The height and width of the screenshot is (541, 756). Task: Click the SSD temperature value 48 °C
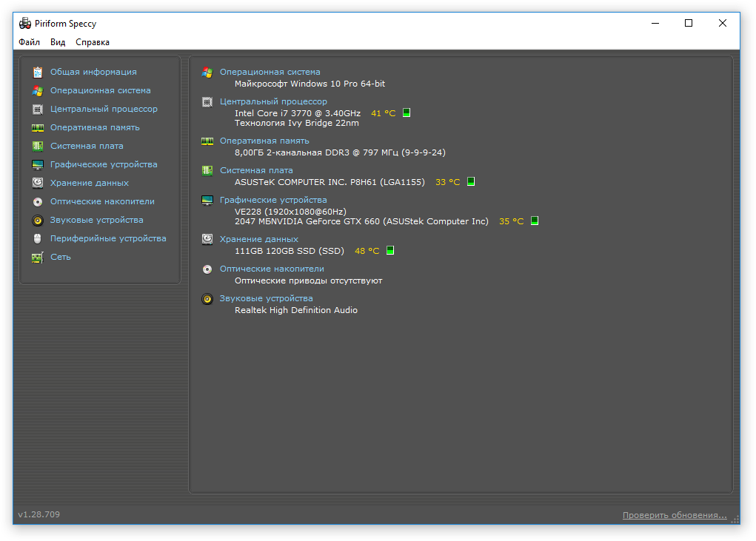pos(367,251)
